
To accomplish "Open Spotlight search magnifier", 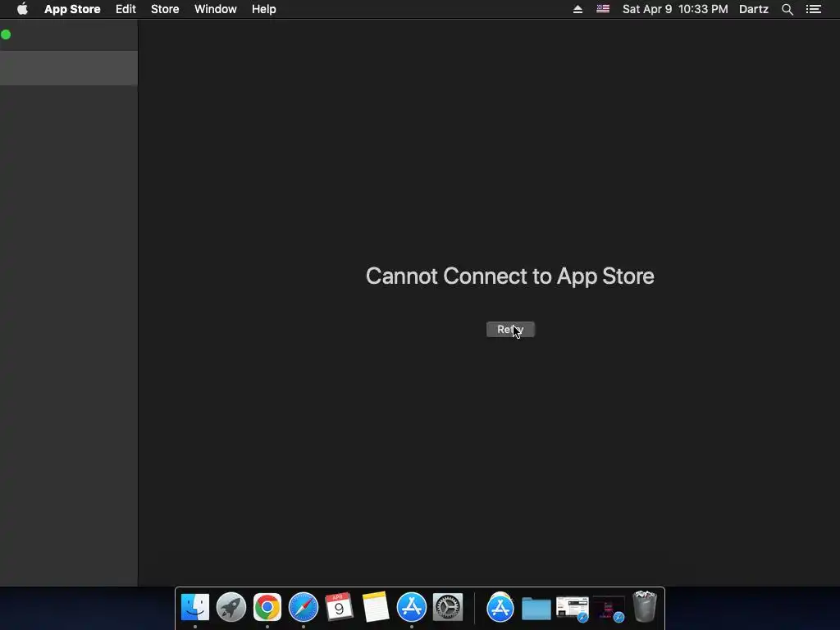I will [x=787, y=9].
